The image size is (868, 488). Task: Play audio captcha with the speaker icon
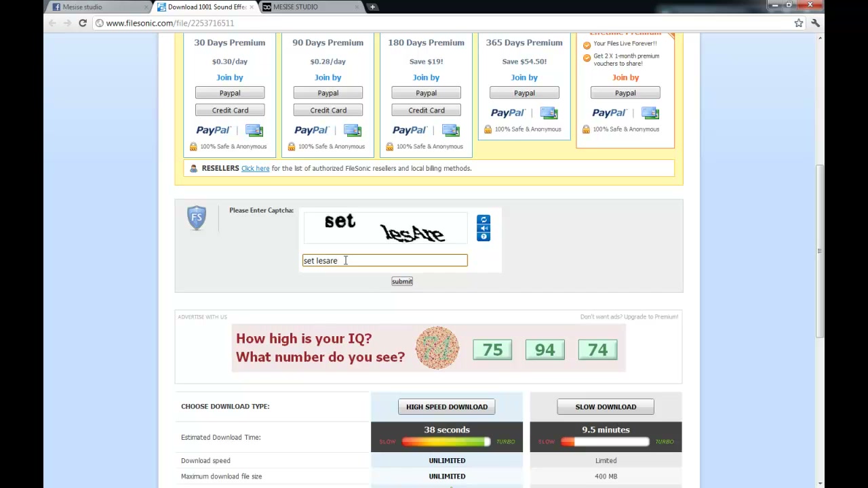coord(484,228)
